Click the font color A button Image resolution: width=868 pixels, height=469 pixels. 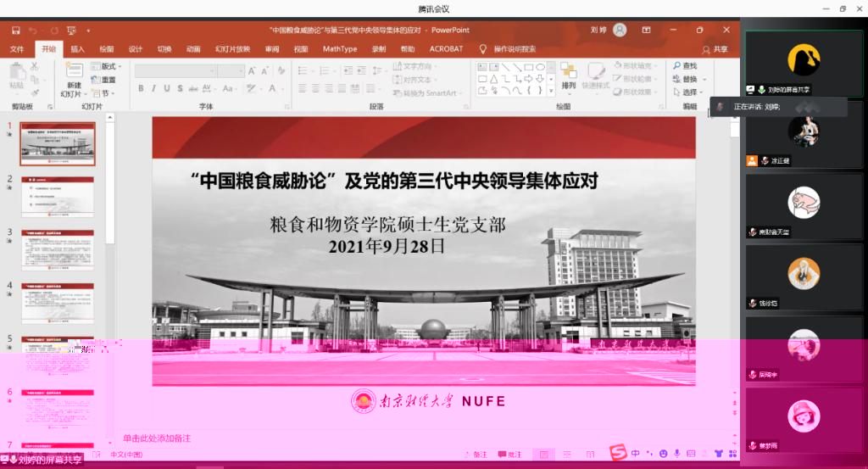click(x=272, y=88)
